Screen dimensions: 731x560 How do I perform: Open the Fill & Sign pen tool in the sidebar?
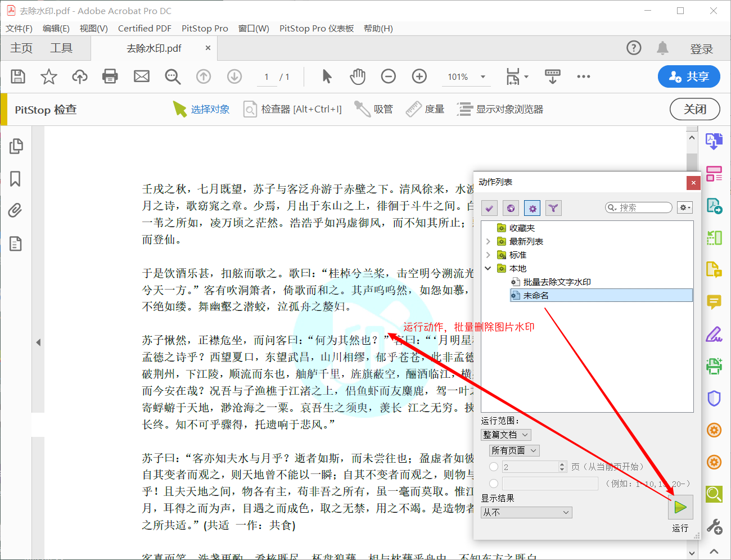click(x=714, y=335)
